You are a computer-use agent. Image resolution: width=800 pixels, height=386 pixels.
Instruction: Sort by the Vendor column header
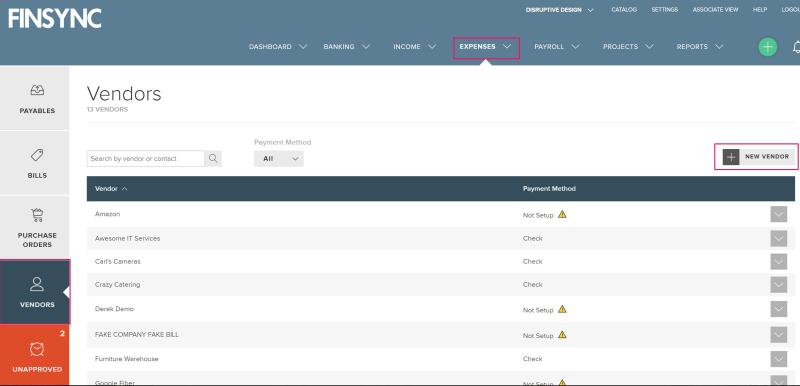[x=111, y=189]
